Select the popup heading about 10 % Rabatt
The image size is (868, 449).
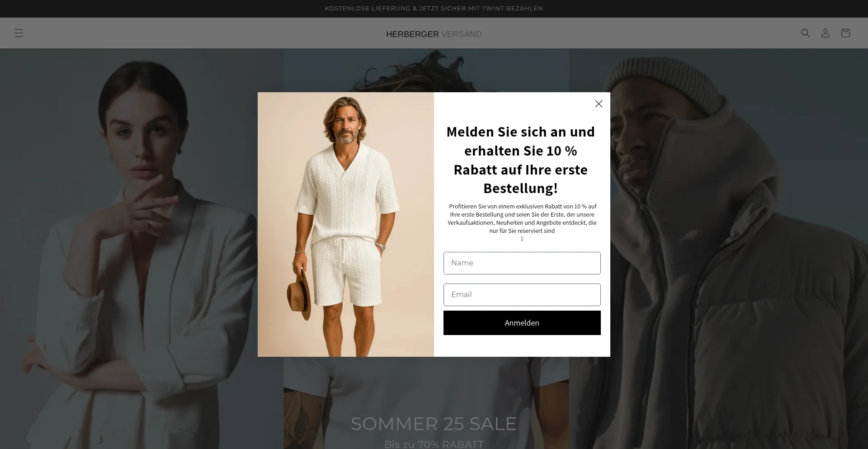point(520,160)
